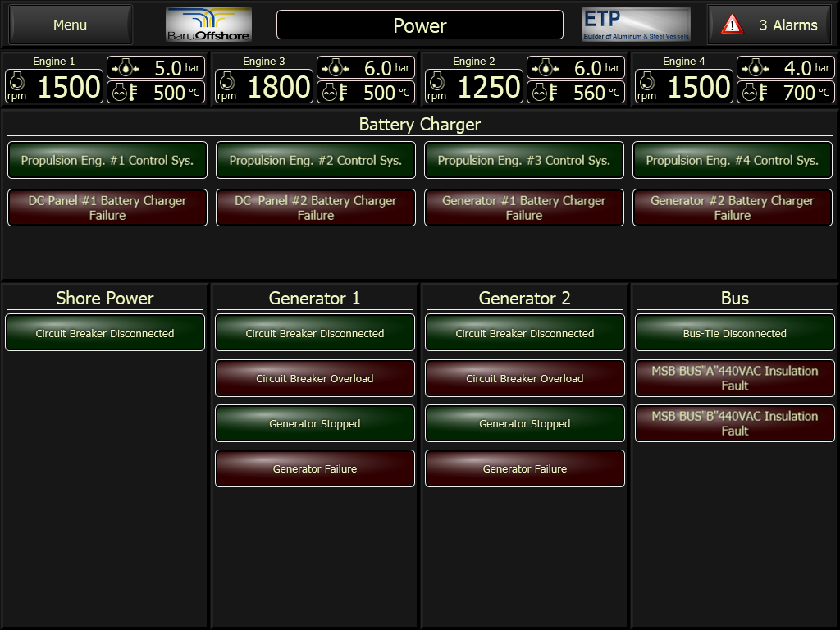Open the 3 Alarms button
Screen dimensions: 840x630
[769, 25]
